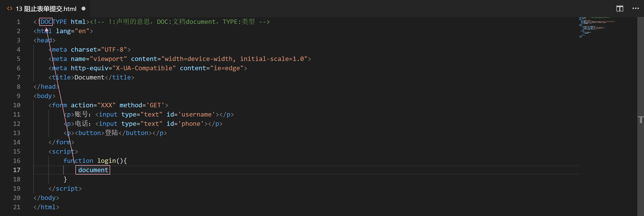Click the http-equiv attribute name
644x216 pixels.
tap(89, 68)
